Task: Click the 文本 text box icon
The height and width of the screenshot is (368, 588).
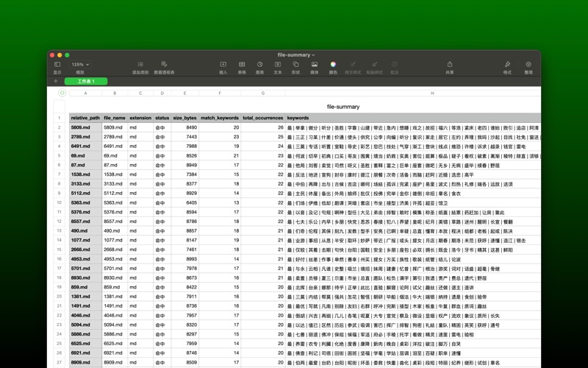Action: click(278, 65)
